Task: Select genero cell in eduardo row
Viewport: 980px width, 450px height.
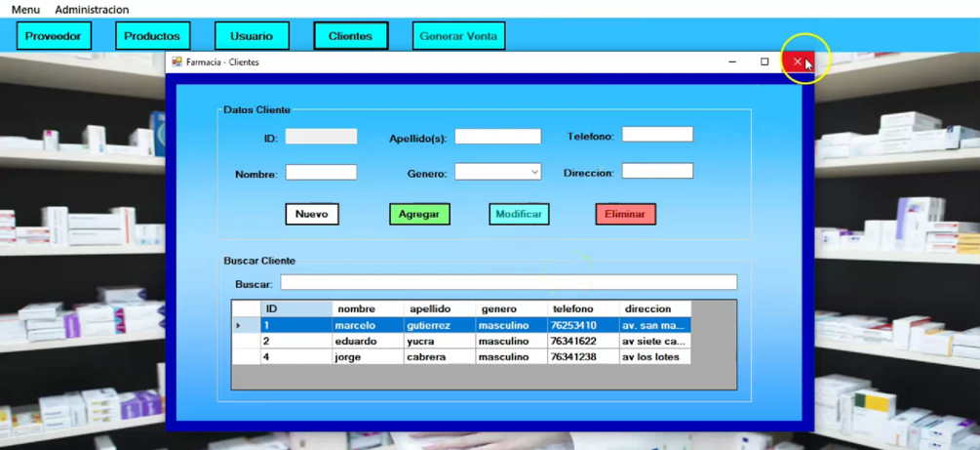Action: (511, 341)
